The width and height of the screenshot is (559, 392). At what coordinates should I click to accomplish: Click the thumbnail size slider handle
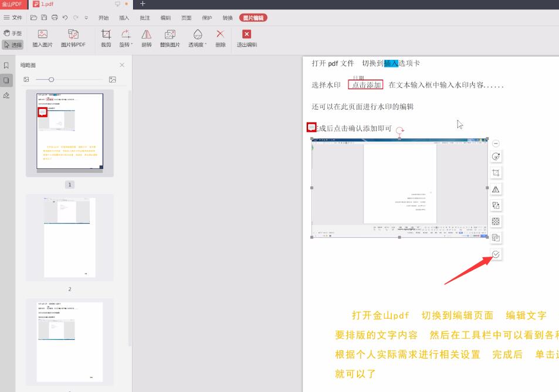[x=52, y=80]
